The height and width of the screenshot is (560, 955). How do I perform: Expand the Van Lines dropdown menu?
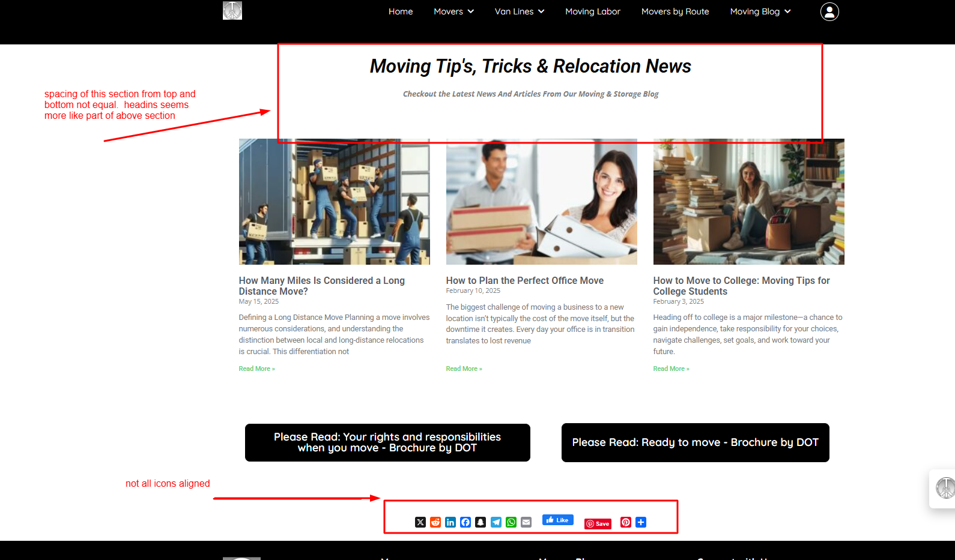pos(519,11)
